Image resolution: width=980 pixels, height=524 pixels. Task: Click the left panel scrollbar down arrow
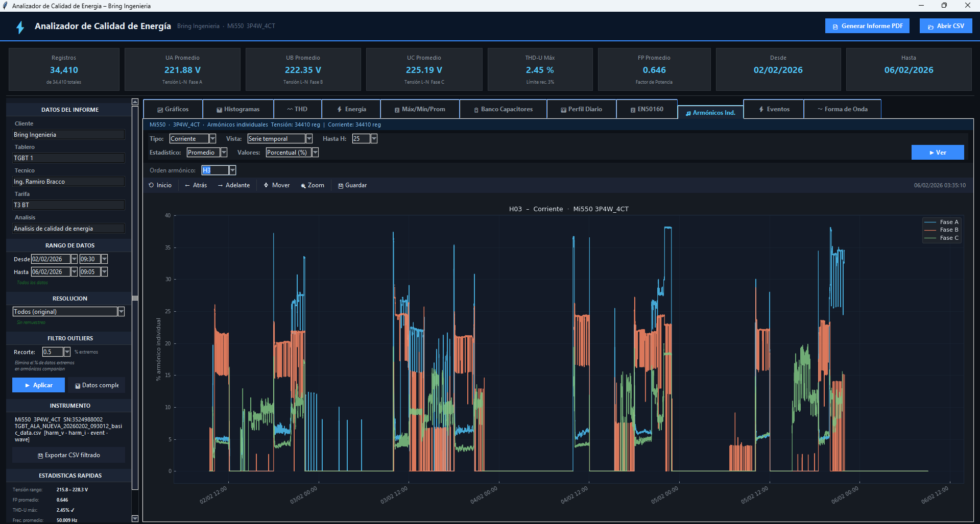click(135, 518)
